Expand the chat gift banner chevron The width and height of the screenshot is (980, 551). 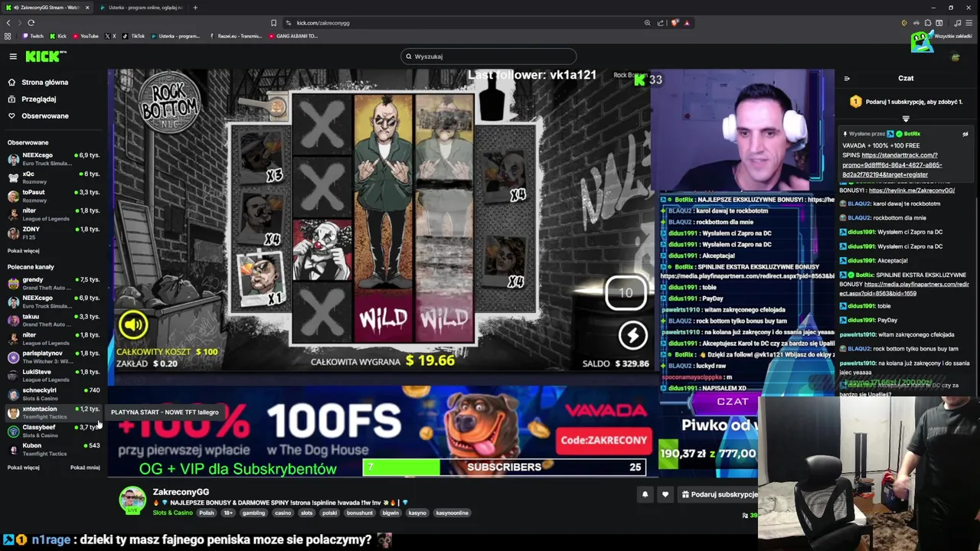click(906, 119)
